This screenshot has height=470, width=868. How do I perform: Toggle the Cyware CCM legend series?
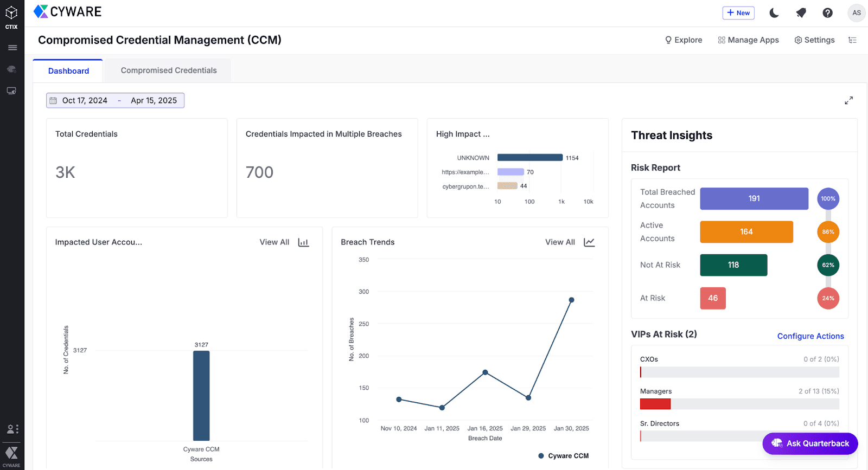coord(563,456)
